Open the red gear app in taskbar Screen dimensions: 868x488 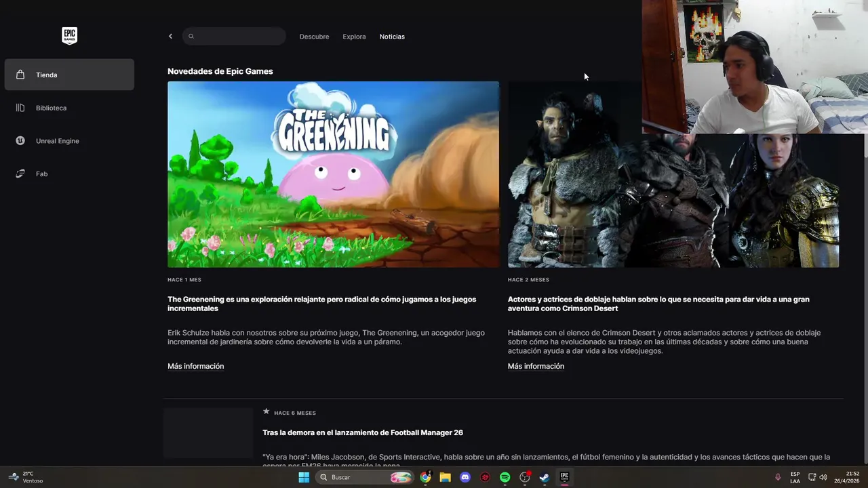[485, 477]
